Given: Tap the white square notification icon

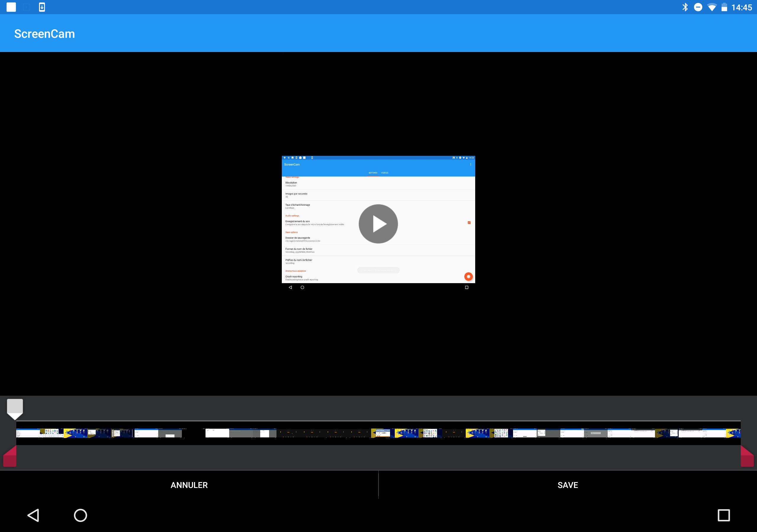Looking at the screenshot, I should 11,7.
